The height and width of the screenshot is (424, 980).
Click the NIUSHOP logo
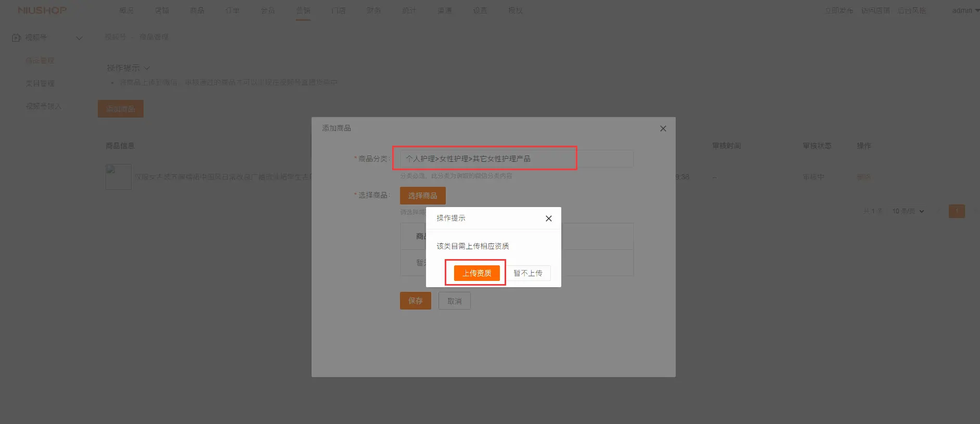click(42, 10)
